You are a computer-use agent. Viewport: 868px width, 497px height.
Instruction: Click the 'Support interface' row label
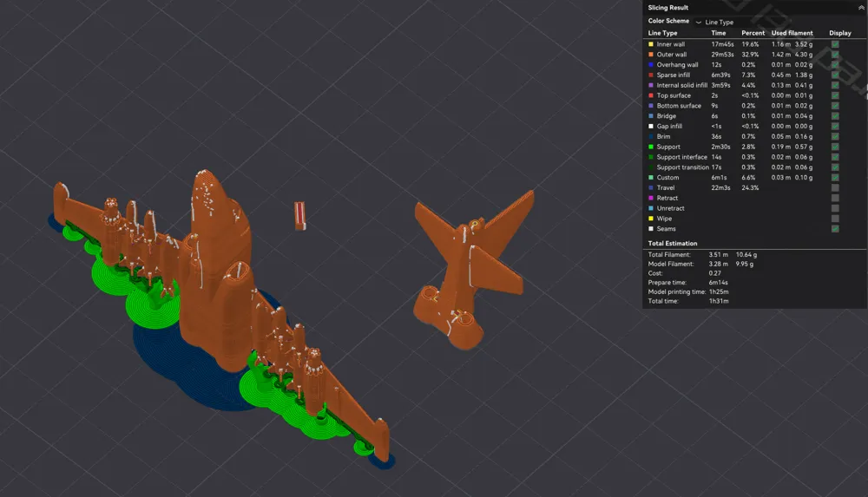click(682, 157)
